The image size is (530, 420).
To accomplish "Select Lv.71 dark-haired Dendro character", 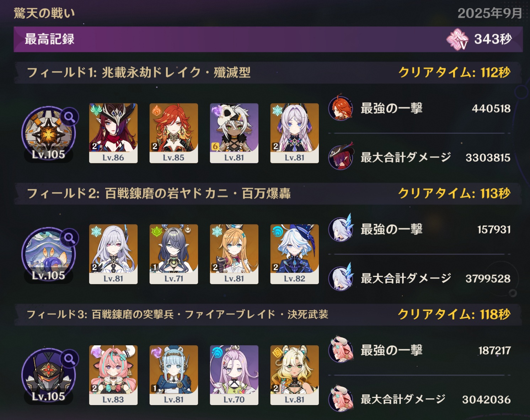I will pos(173,254).
